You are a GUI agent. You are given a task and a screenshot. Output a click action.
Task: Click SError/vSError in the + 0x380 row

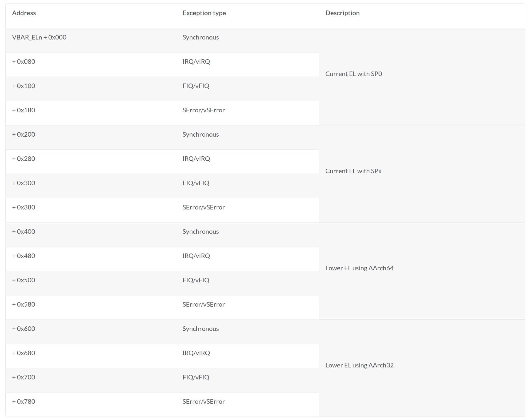click(x=203, y=207)
